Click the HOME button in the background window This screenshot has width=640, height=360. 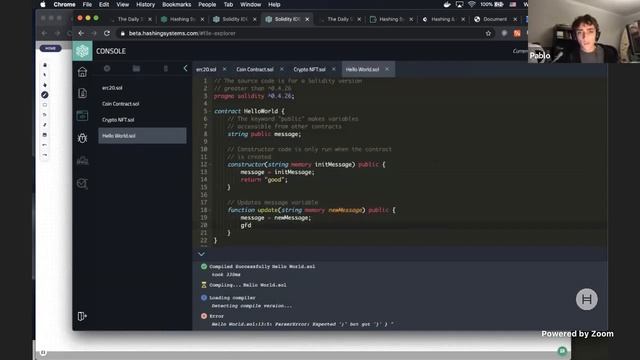(51, 48)
